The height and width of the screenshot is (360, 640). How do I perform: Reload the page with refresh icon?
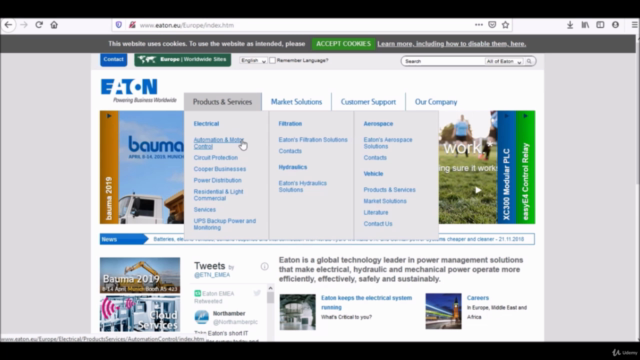coord(39,25)
